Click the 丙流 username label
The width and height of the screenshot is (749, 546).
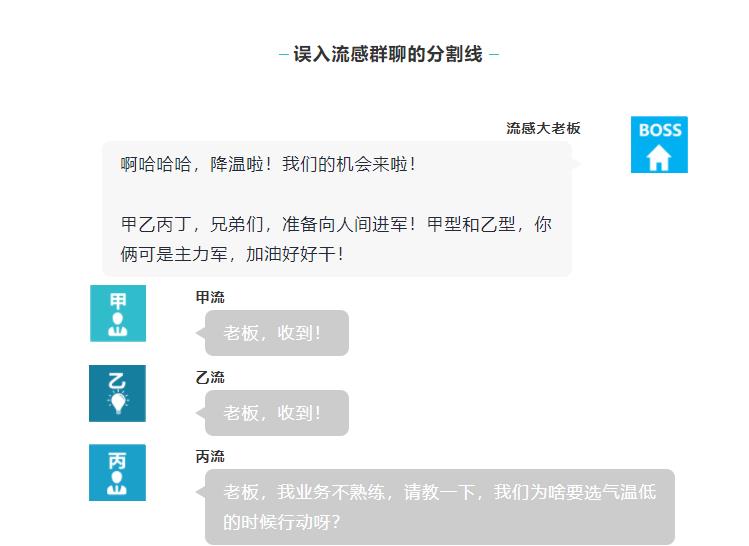pos(210,456)
